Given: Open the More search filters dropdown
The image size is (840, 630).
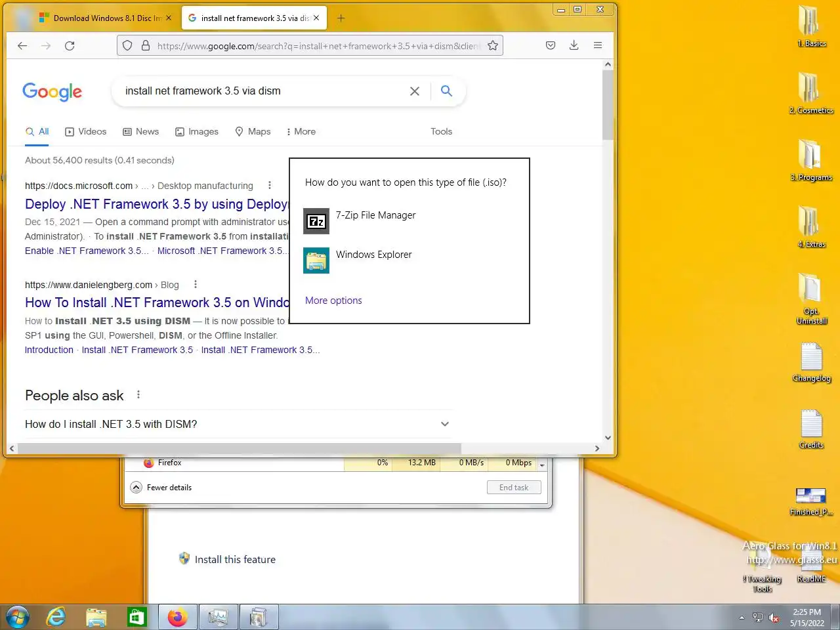Looking at the screenshot, I should [x=301, y=131].
